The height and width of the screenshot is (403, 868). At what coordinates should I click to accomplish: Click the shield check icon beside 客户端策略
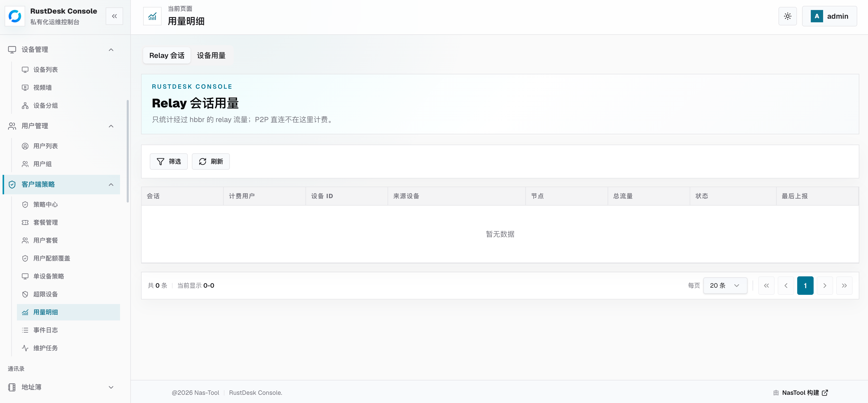click(x=12, y=185)
